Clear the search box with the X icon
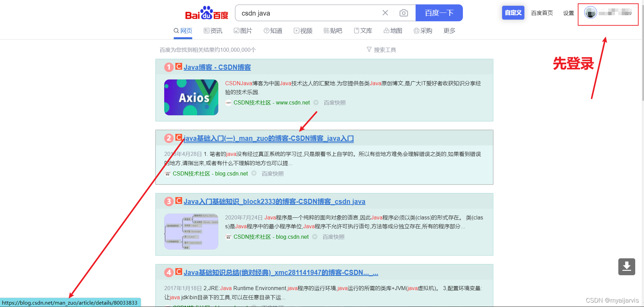The height and width of the screenshot is (307, 644). [x=385, y=13]
